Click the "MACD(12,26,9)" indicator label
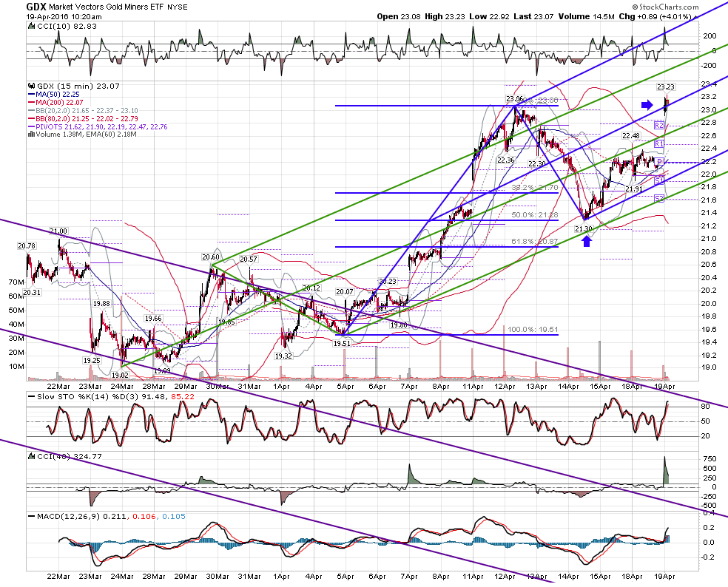Image resolution: width=728 pixels, height=587 pixels. click(x=68, y=517)
